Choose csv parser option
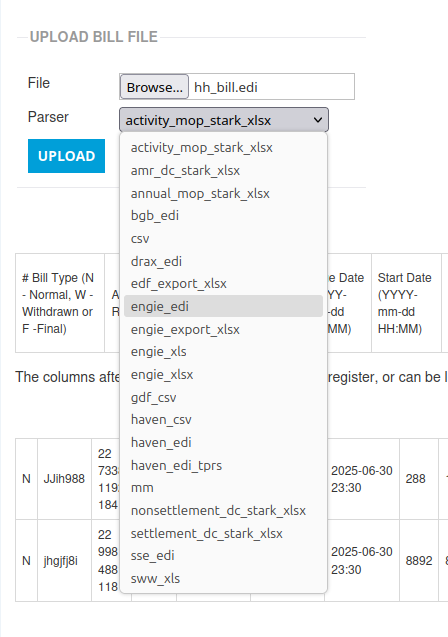448x637 pixels. (x=223, y=238)
